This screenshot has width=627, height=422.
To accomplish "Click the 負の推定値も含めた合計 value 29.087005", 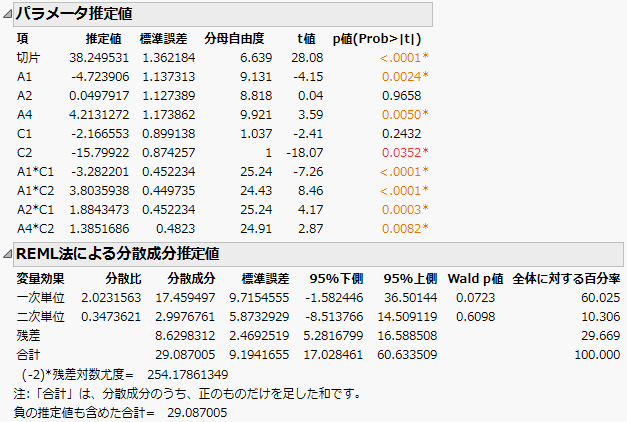I will tap(197, 412).
